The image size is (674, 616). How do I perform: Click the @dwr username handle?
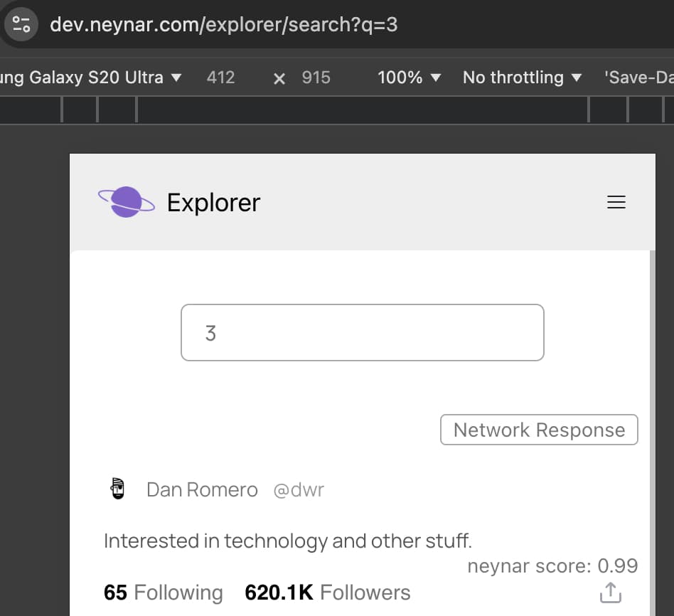point(299,490)
